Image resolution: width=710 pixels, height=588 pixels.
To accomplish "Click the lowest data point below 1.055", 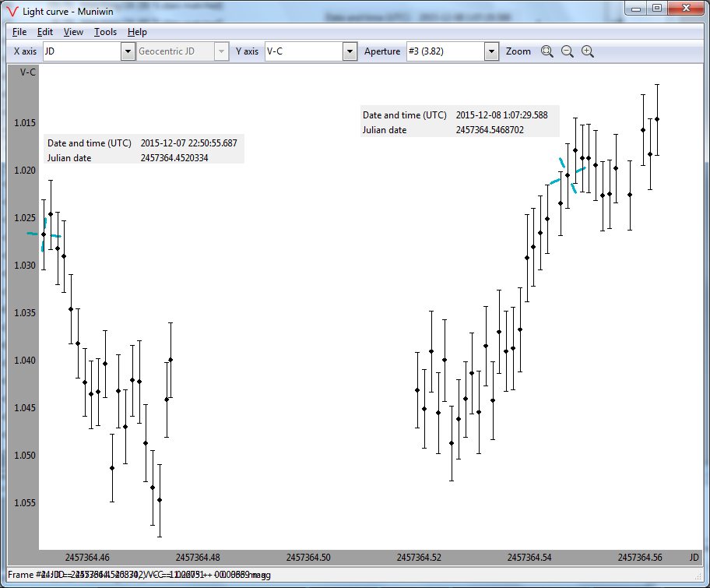I will 159,500.
